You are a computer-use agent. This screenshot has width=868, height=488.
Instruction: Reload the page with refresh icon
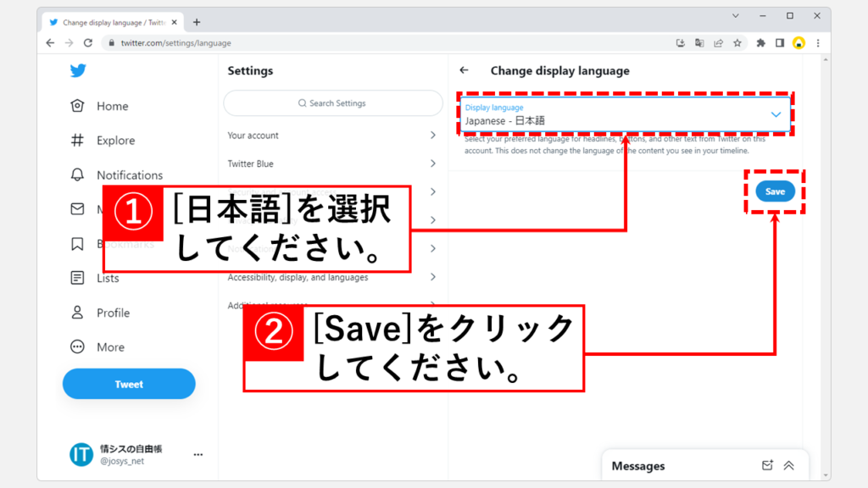click(88, 42)
